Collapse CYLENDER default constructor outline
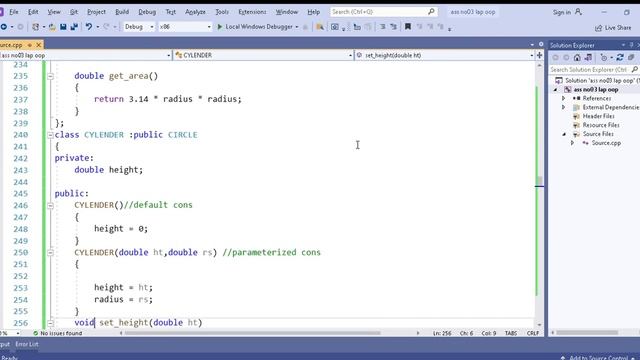The height and width of the screenshot is (360, 640). click(50, 205)
